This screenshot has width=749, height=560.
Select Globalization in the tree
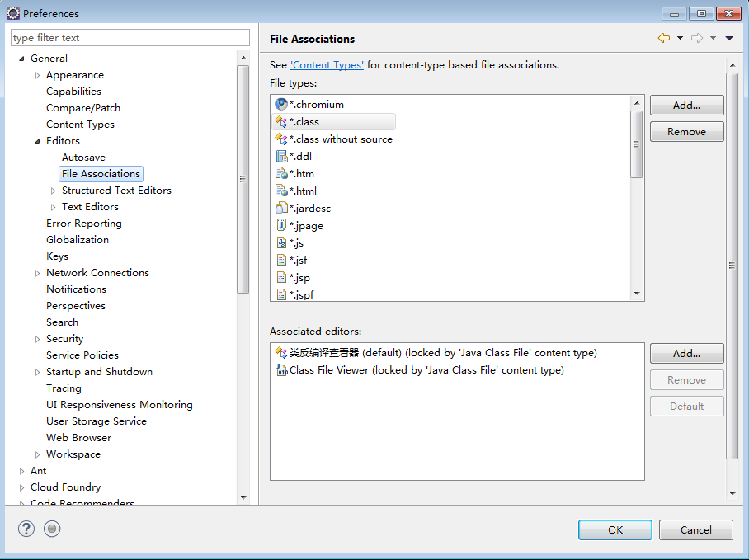pos(78,240)
